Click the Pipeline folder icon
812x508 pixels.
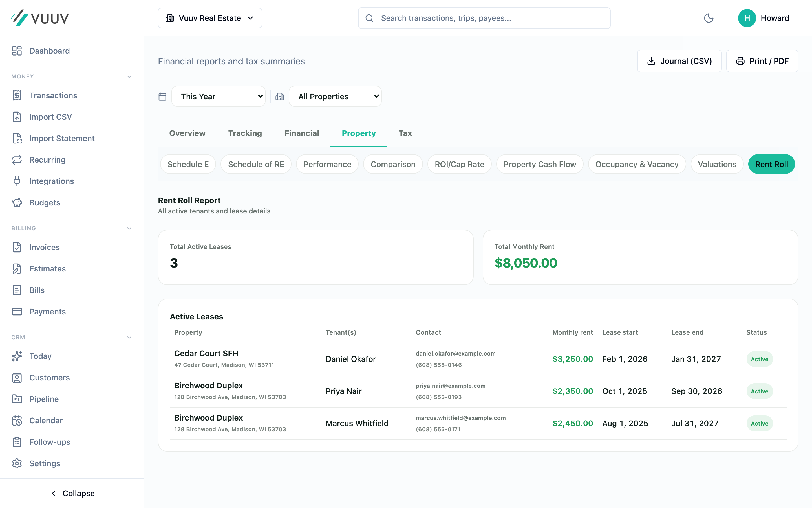(17, 399)
